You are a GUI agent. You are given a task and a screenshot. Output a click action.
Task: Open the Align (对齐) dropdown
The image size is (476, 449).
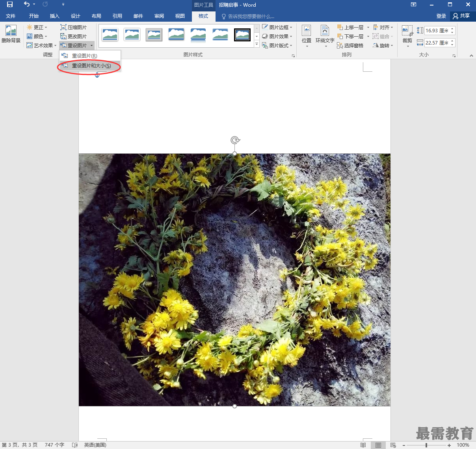tap(383, 27)
